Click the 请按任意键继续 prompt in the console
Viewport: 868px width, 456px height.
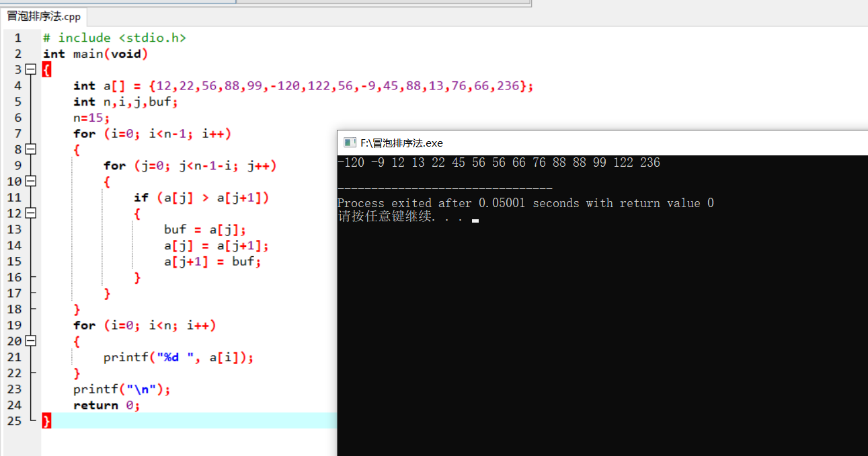coord(400,217)
